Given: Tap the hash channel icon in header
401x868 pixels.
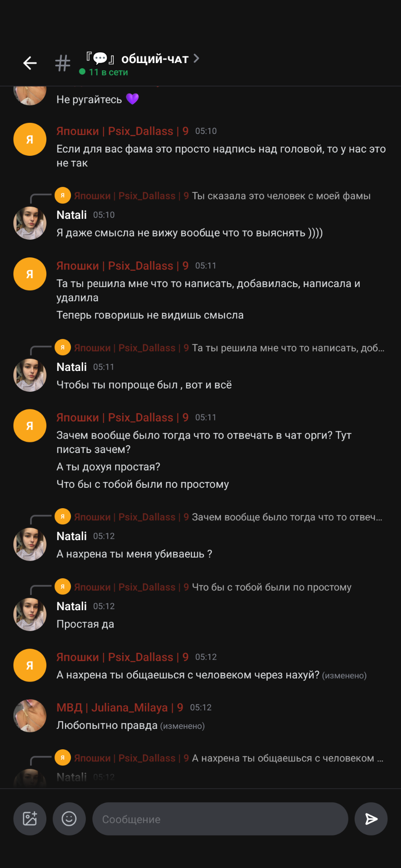Looking at the screenshot, I should [x=63, y=63].
